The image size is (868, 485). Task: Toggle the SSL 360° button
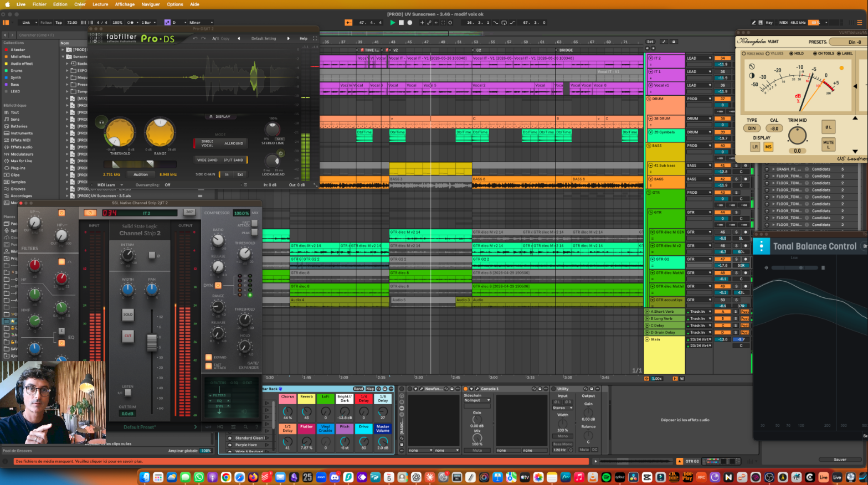pos(189,213)
